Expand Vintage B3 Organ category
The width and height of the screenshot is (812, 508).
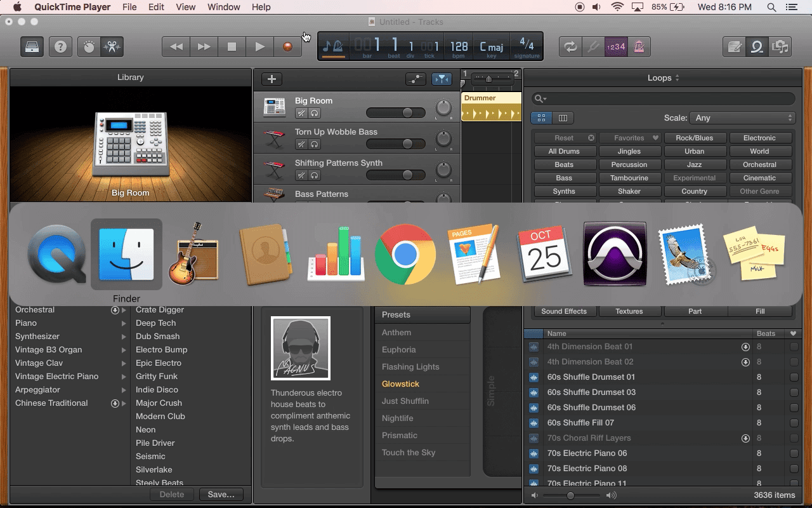tap(124, 350)
